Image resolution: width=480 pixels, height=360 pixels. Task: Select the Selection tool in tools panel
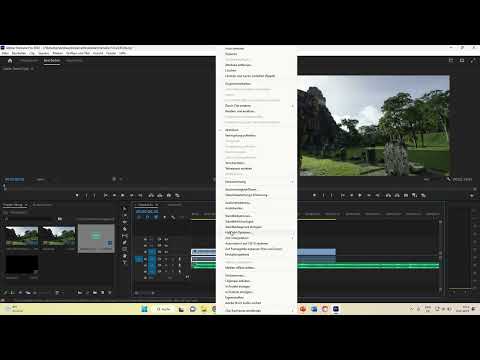coord(125,209)
